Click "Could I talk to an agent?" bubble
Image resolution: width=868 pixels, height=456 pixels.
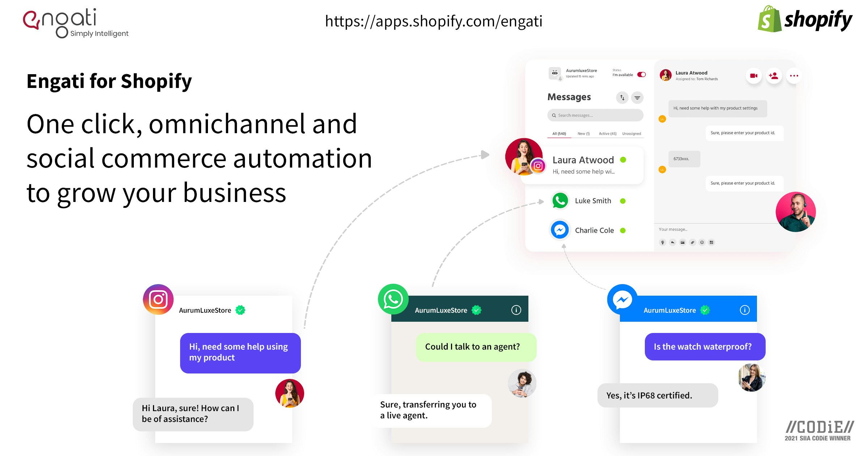(x=476, y=347)
